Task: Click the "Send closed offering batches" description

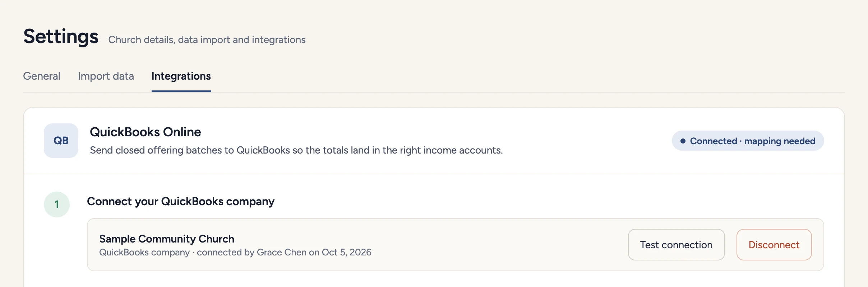Action: tap(296, 150)
